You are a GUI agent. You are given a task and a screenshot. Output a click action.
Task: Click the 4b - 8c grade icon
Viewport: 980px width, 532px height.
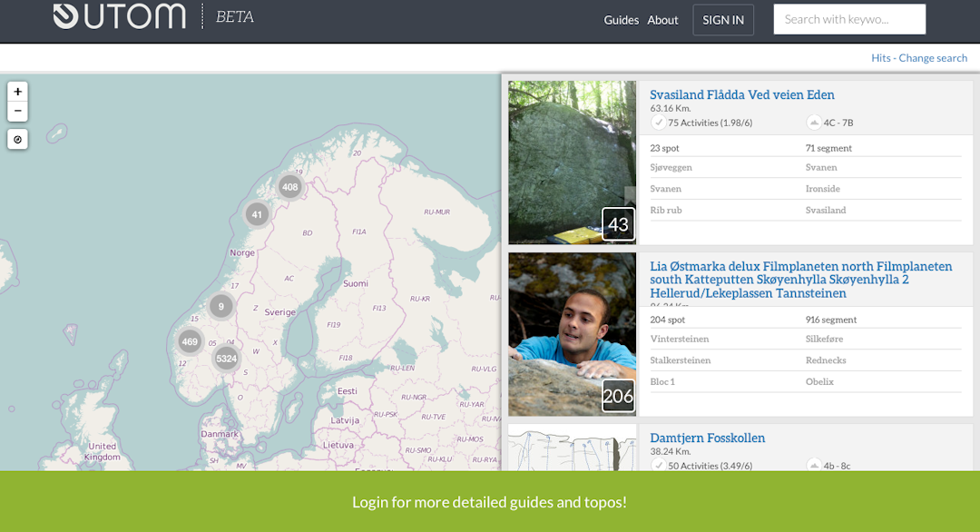[x=814, y=465]
